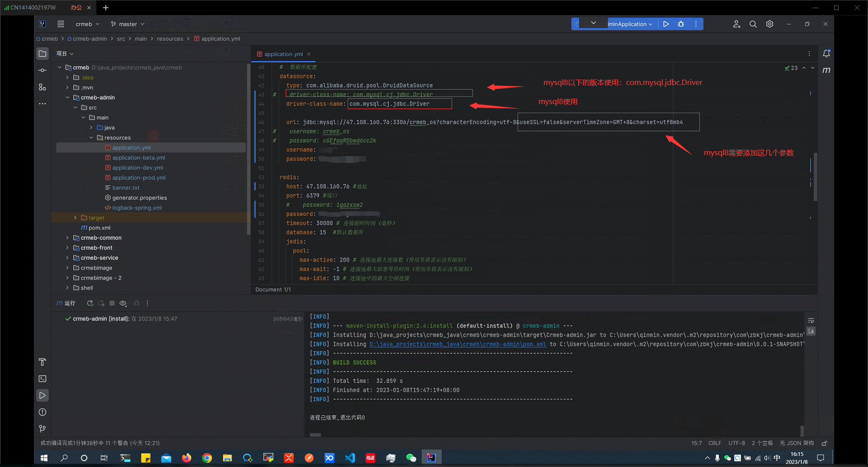This screenshot has height=467, width=868.
Task: Toggle the run view eye options
Action: click(x=123, y=303)
